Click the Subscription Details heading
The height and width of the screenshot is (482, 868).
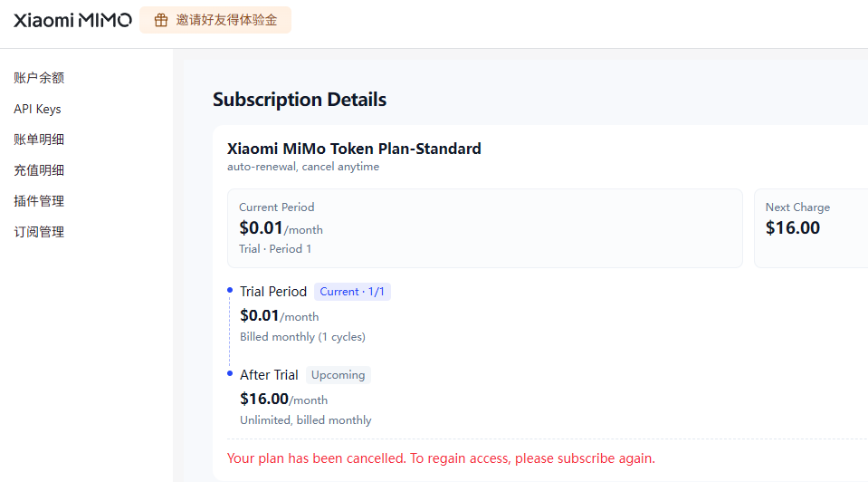coord(300,100)
